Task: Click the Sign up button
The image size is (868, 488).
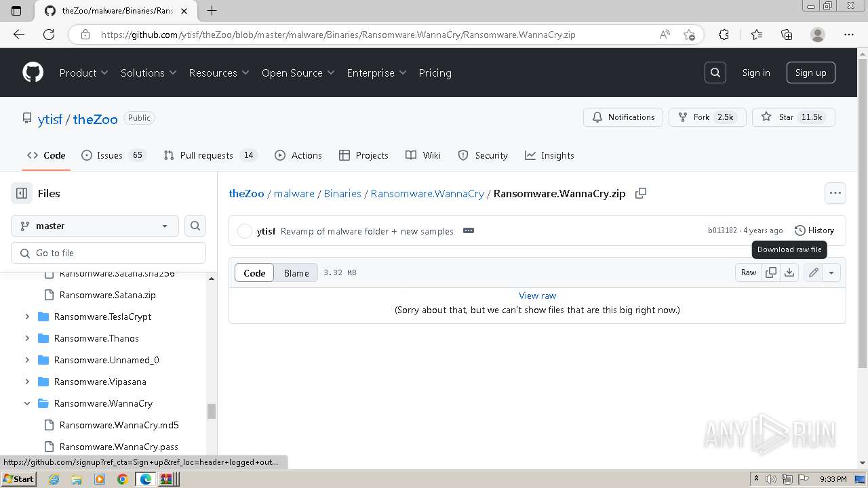Action: point(811,73)
